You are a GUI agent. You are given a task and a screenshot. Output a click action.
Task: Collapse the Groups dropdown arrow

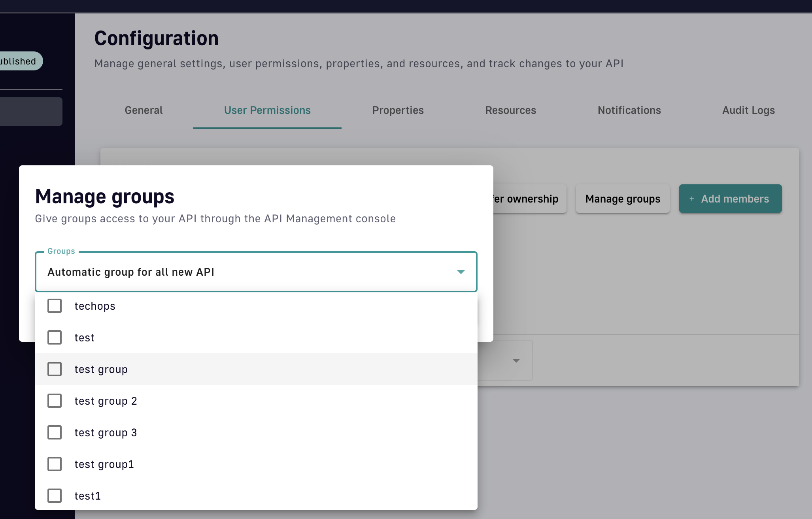coord(461,272)
